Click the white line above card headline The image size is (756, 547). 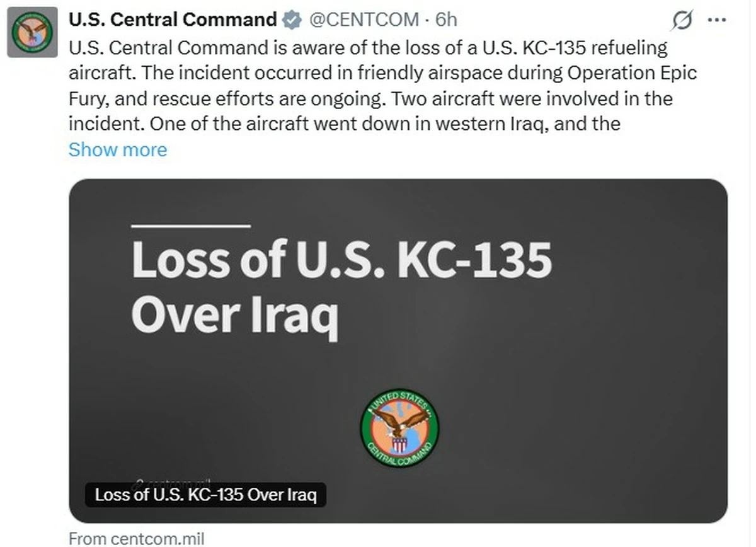(191, 225)
